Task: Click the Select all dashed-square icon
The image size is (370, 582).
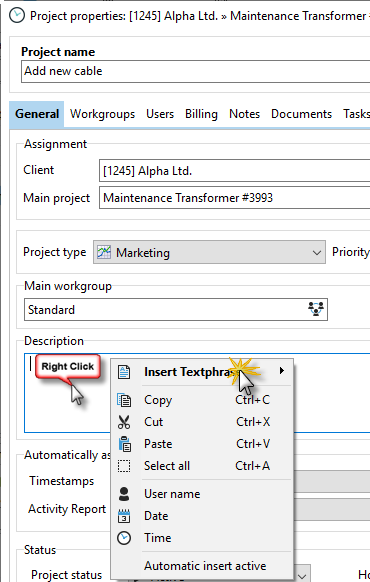Action: [x=124, y=466]
